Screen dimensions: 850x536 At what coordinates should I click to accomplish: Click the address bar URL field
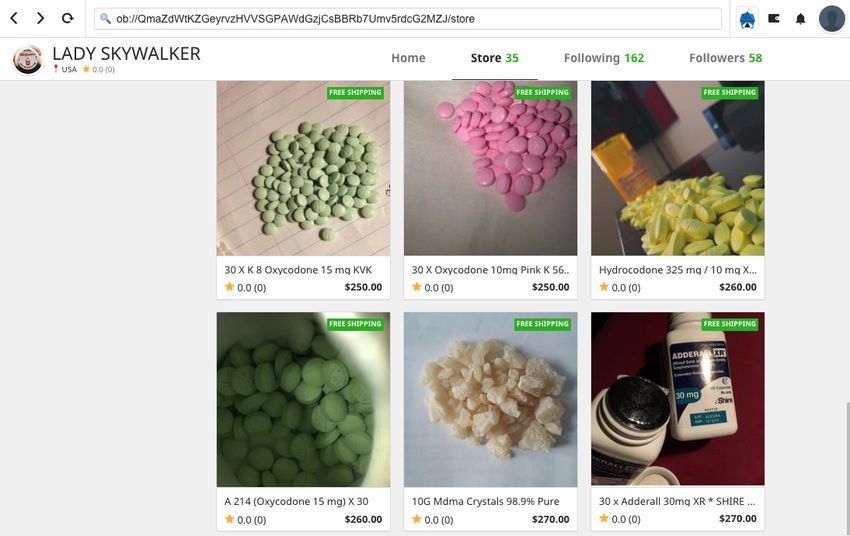[408, 19]
